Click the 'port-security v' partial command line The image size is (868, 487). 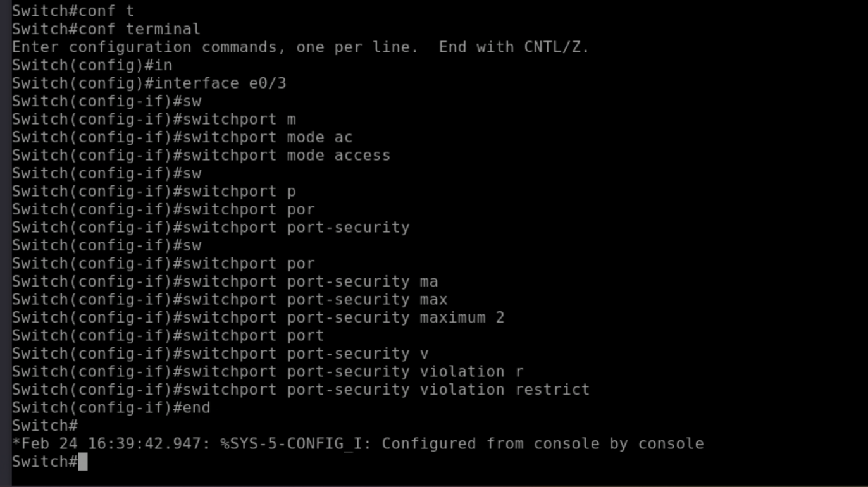(357, 354)
